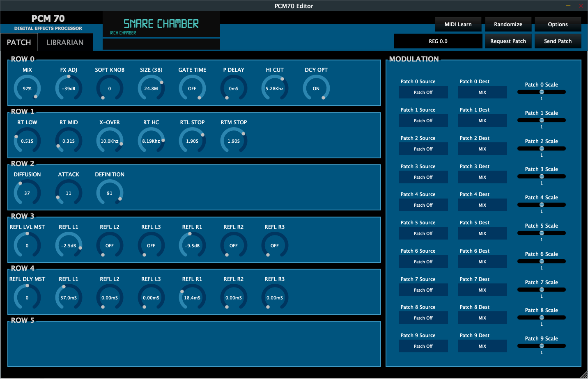Switch to the PATCH tab
Viewport: 588px width, 379px height.
tap(19, 42)
